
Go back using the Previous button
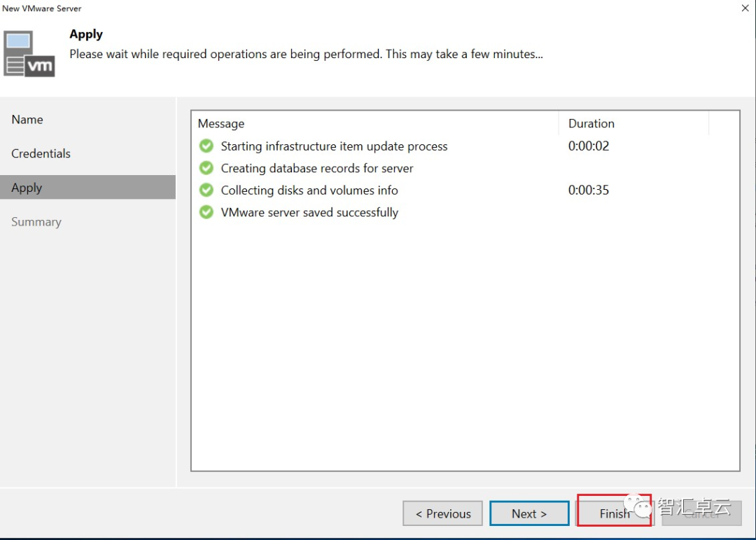click(442, 513)
